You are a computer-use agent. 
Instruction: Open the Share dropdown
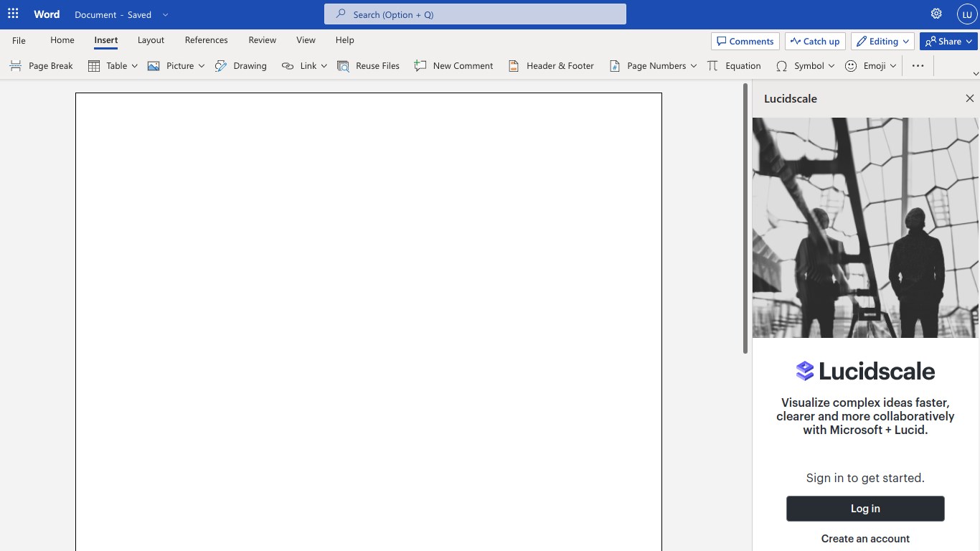pos(948,42)
